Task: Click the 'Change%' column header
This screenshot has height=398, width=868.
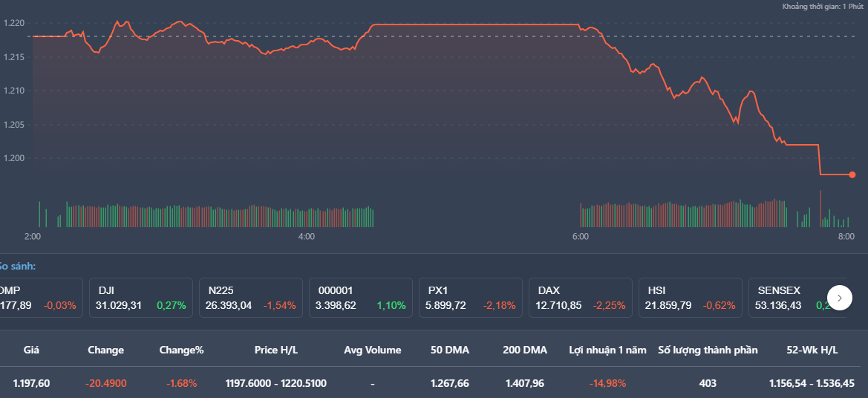Action: tap(181, 350)
